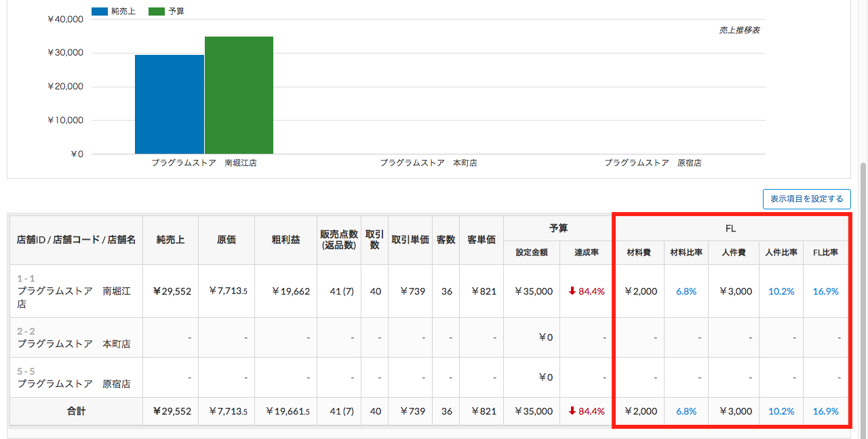Screen dimensions: 868x439
Task: Select the 南堀江店 store name in the table
Action: [x=74, y=298]
